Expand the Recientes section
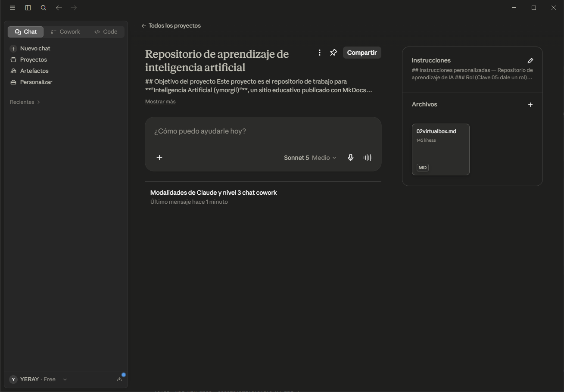Viewport: 564px width, 392px height. click(x=25, y=102)
